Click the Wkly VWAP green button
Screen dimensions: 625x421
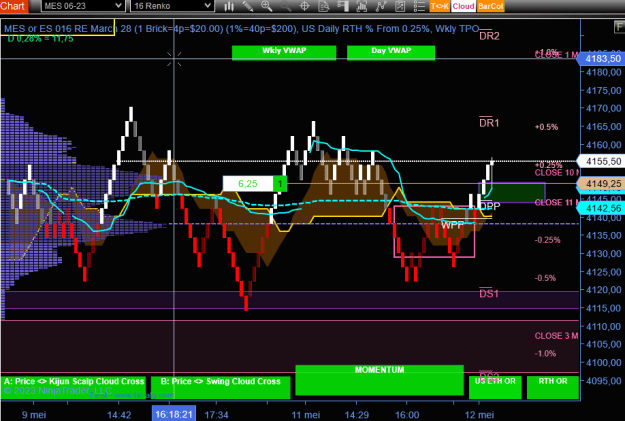point(284,52)
